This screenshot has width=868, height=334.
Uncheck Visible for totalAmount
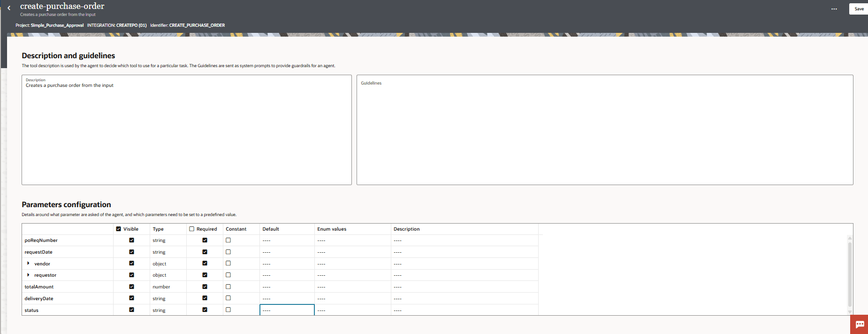(132, 287)
